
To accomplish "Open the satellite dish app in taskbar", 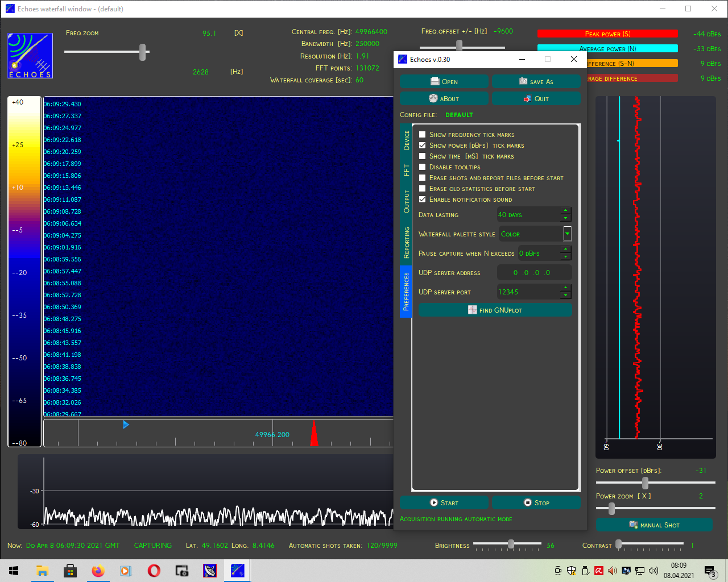I will point(209,571).
